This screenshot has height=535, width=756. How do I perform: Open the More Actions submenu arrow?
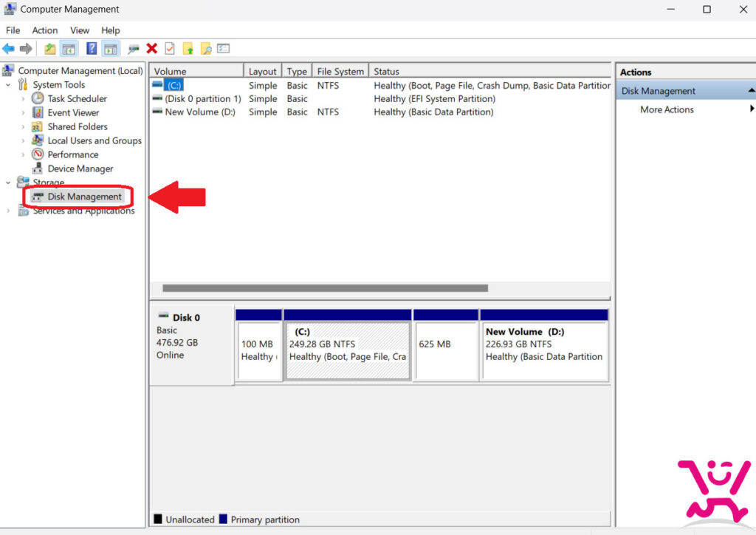pos(751,109)
